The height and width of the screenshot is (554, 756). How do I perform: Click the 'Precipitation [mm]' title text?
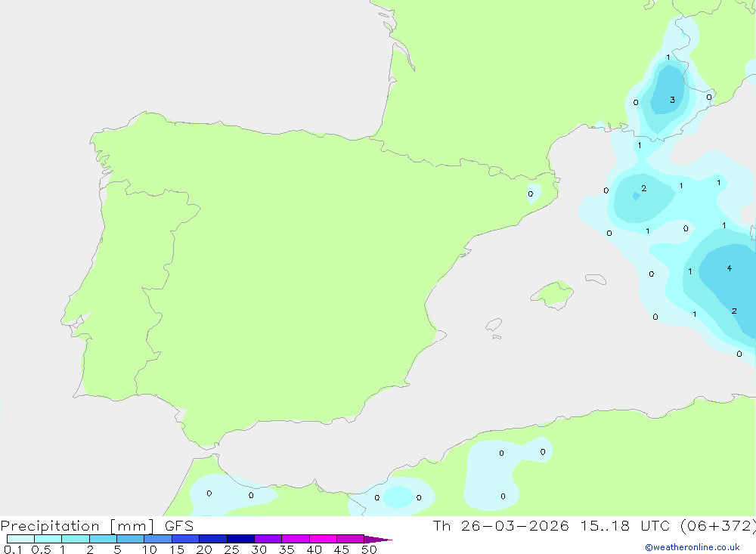pos(77,526)
